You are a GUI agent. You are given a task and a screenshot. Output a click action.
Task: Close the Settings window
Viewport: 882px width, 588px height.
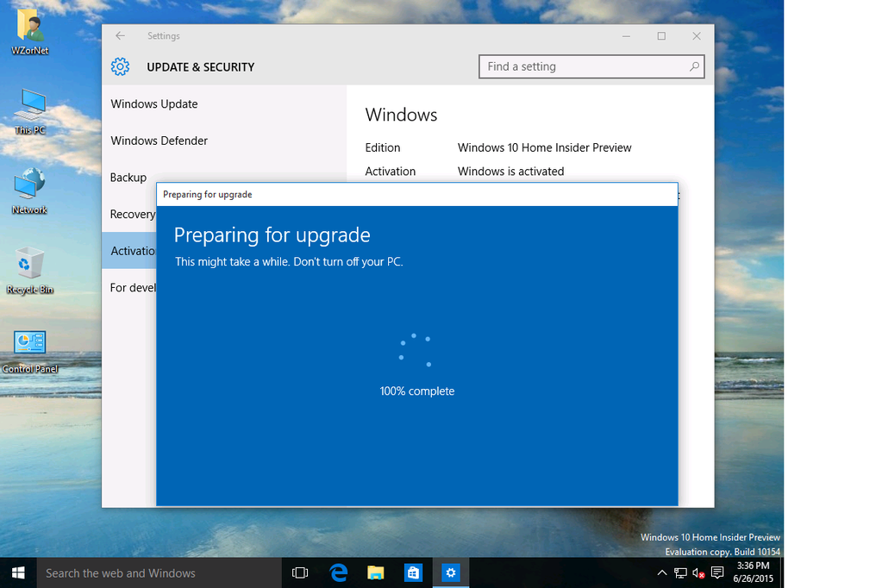click(697, 35)
